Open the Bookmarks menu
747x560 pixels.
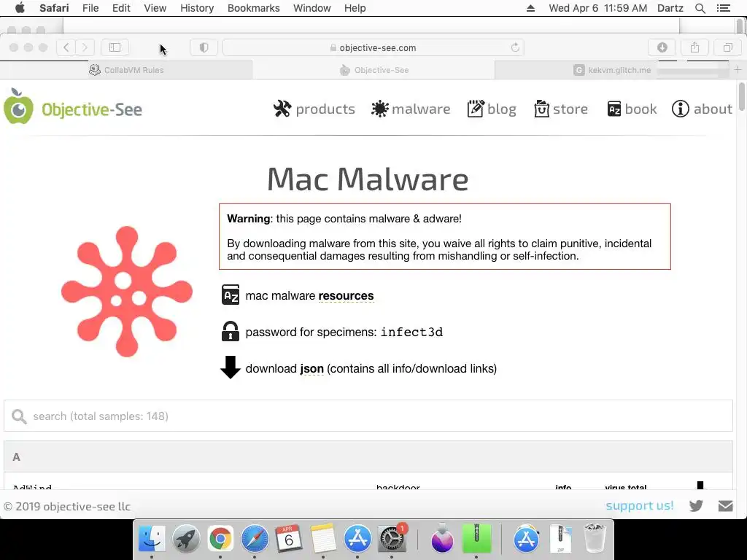[253, 8]
